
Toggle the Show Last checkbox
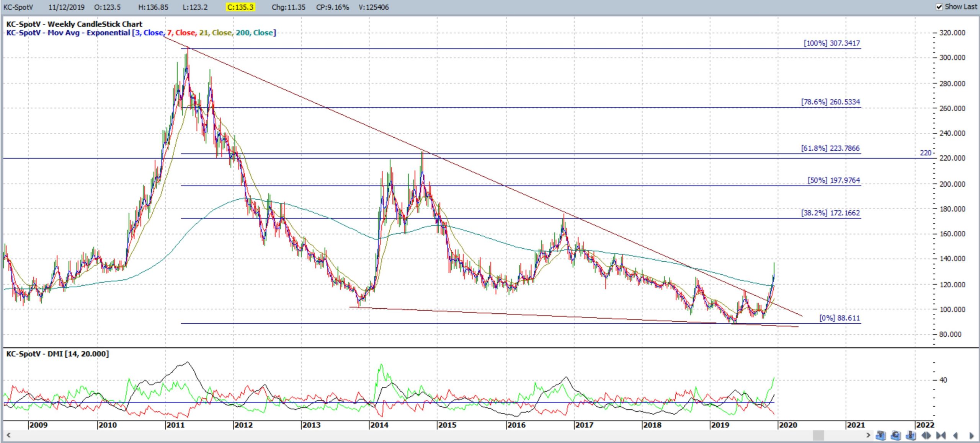coord(939,7)
